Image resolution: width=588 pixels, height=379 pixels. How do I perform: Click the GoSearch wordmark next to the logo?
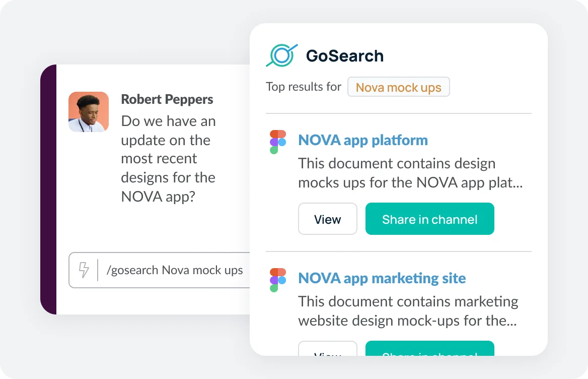(345, 56)
